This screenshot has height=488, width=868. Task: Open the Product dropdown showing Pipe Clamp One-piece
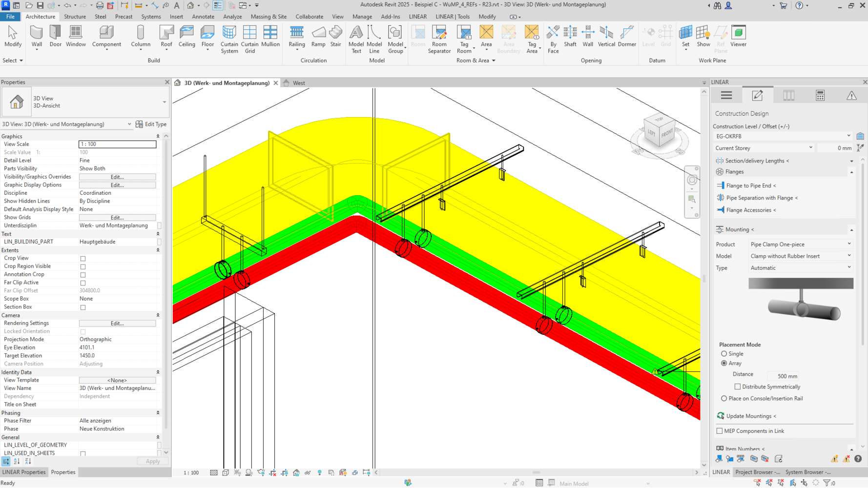[x=800, y=244]
